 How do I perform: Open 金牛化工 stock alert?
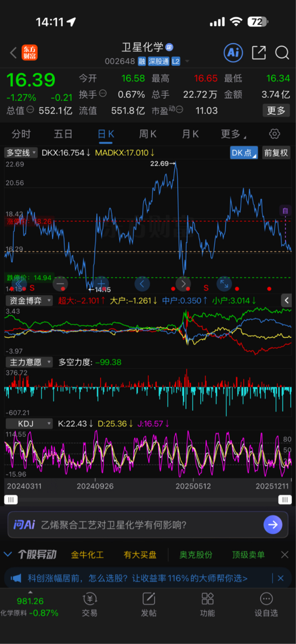(87, 555)
